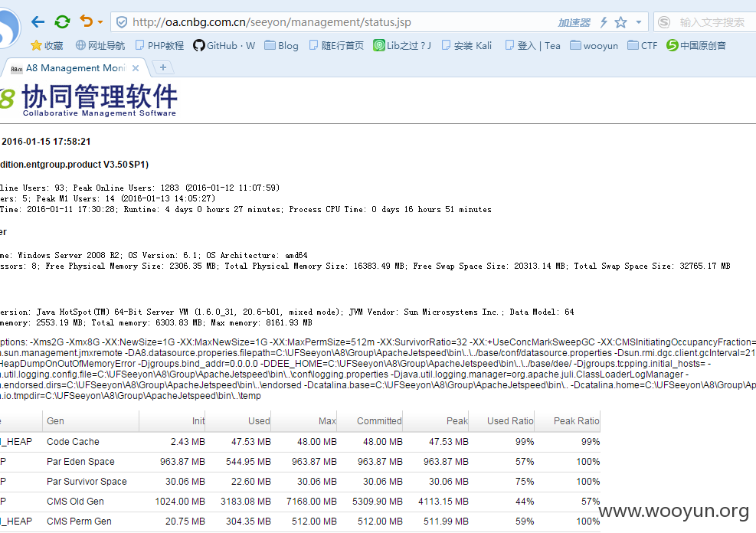This screenshot has height=533, width=756.
Task: Click the 3183.08 MB used value
Action: [x=246, y=501]
